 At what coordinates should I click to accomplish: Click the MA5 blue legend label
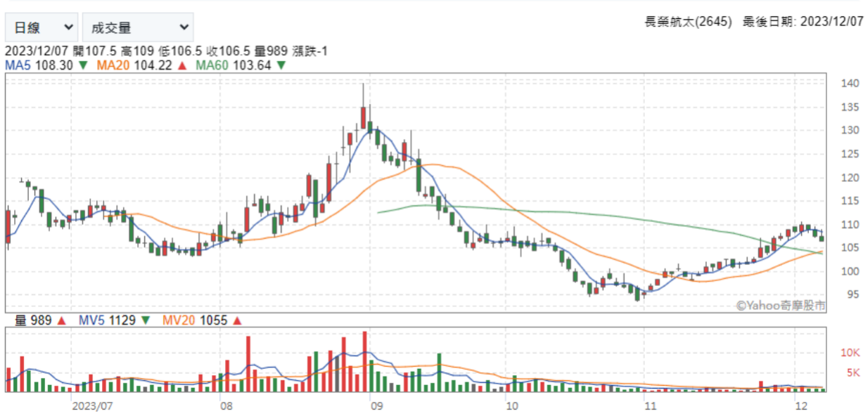pos(18,65)
